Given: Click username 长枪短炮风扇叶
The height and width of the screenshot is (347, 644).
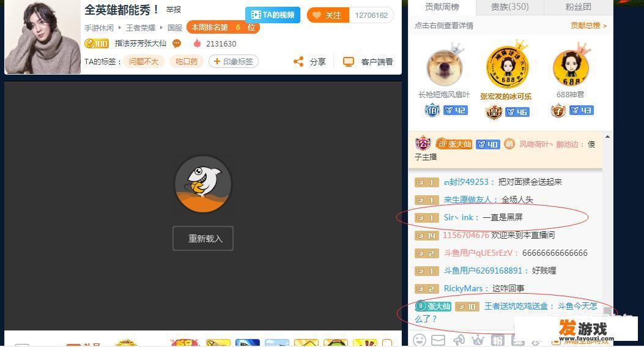Looking at the screenshot, I should (x=444, y=95).
